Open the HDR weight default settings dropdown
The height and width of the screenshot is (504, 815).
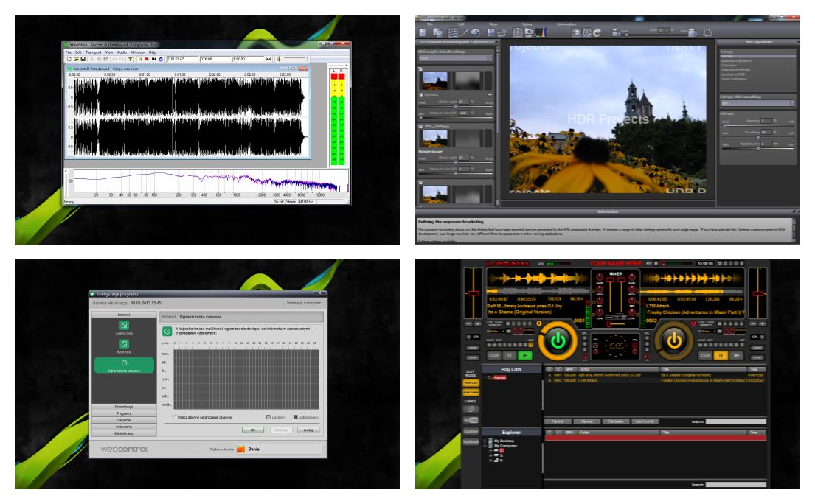455,58
